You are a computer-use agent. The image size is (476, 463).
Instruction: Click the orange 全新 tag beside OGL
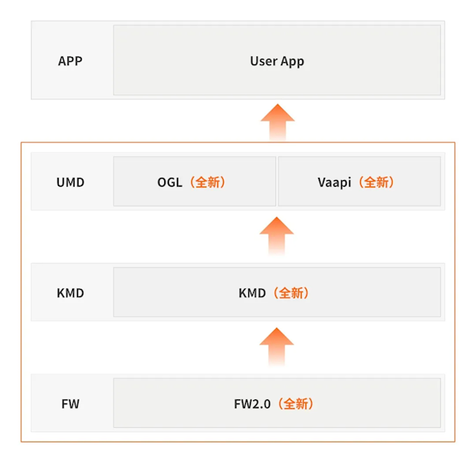click(x=209, y=182)
